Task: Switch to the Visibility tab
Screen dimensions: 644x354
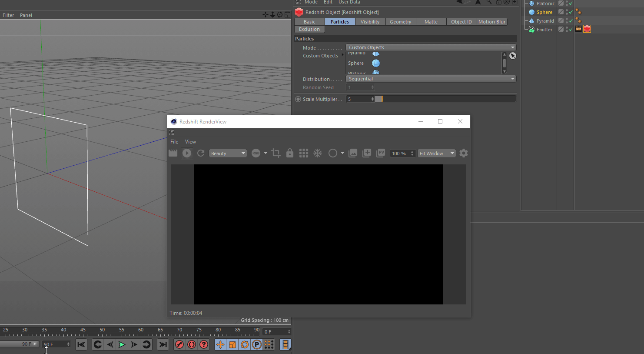Action: 370,22
